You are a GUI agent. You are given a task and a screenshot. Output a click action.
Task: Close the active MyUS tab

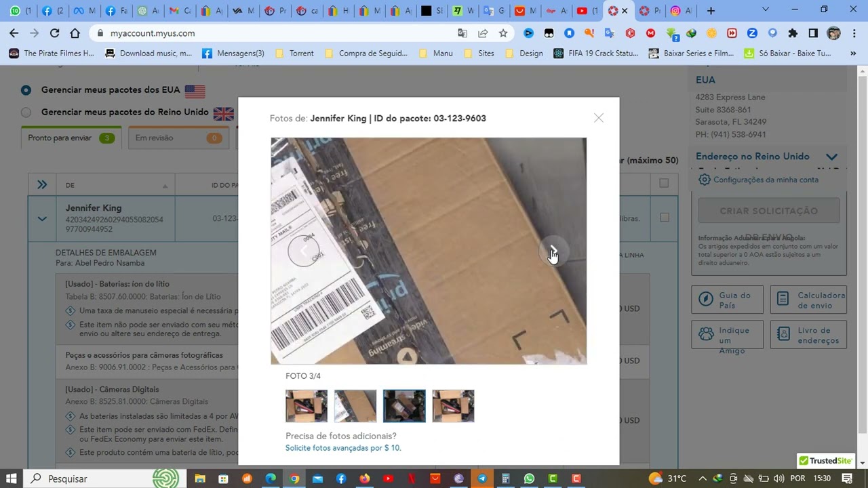point(625,11)
